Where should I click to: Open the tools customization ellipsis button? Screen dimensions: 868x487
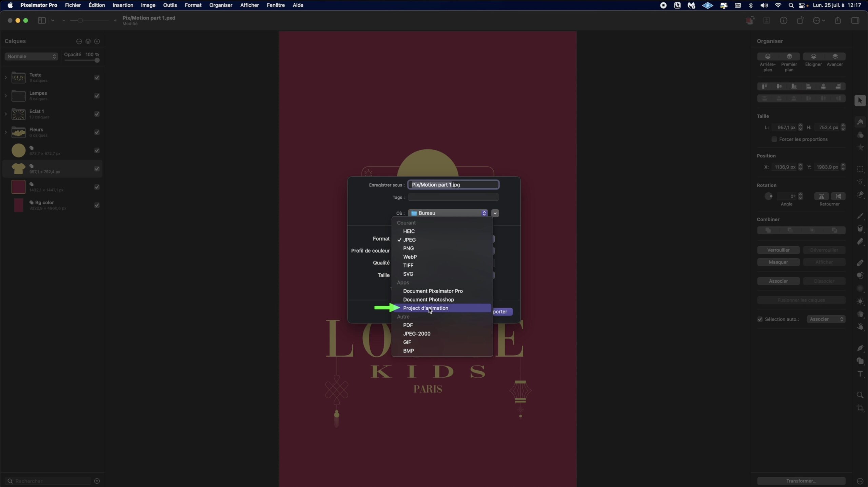coord(860,481)
